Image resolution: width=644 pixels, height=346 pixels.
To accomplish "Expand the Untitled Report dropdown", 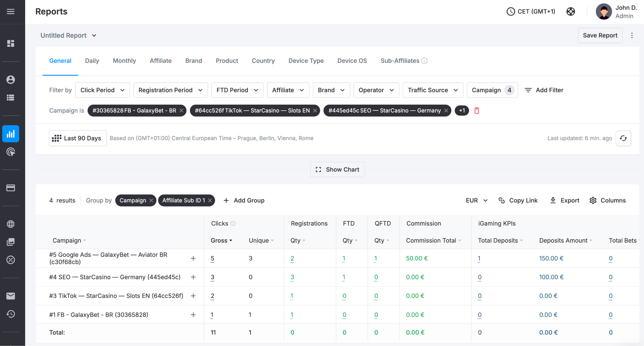I will [x=68, y=36].
